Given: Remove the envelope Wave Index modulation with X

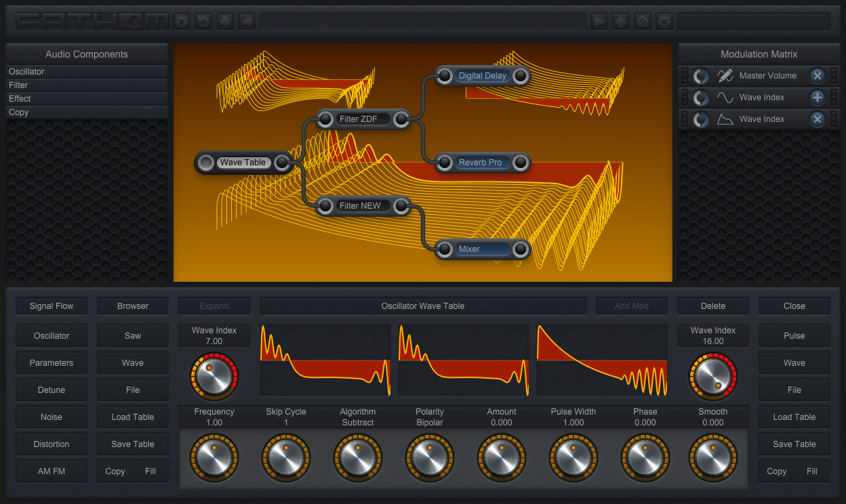Looking at the screenshot, I should point(818,119).
